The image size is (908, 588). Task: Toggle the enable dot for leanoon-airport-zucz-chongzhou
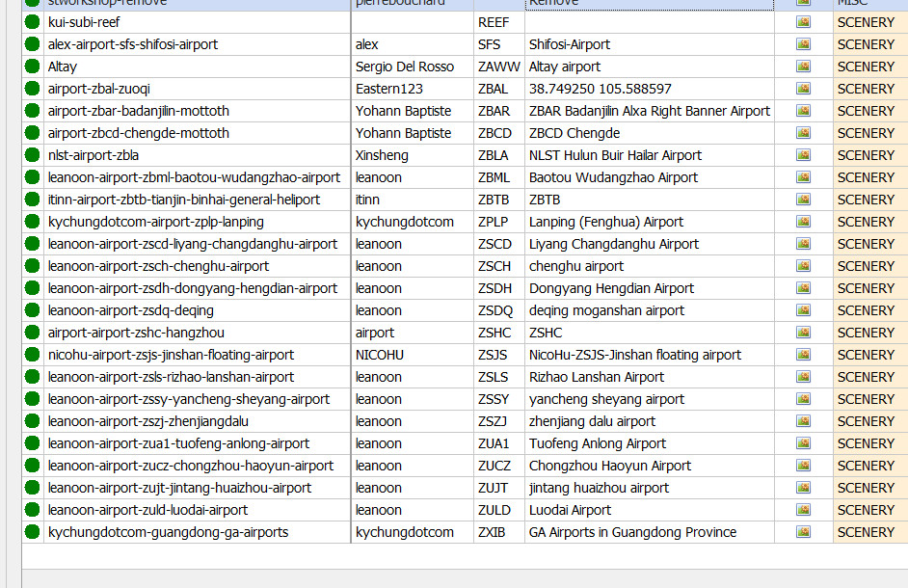(33, 466)
